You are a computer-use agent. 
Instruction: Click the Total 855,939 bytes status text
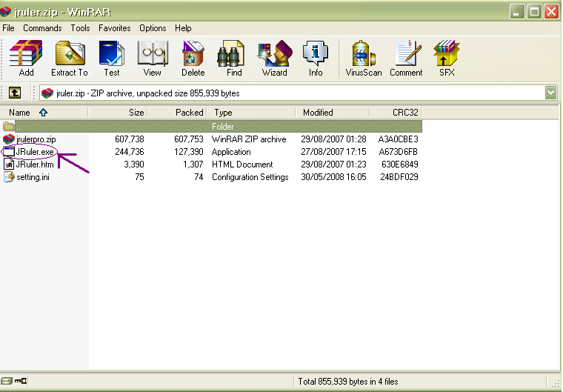coord(348,381)
